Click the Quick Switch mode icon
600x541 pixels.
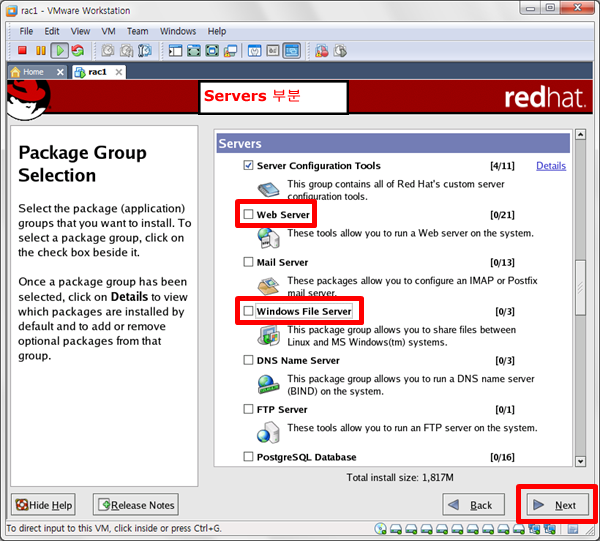click(194, 51)
